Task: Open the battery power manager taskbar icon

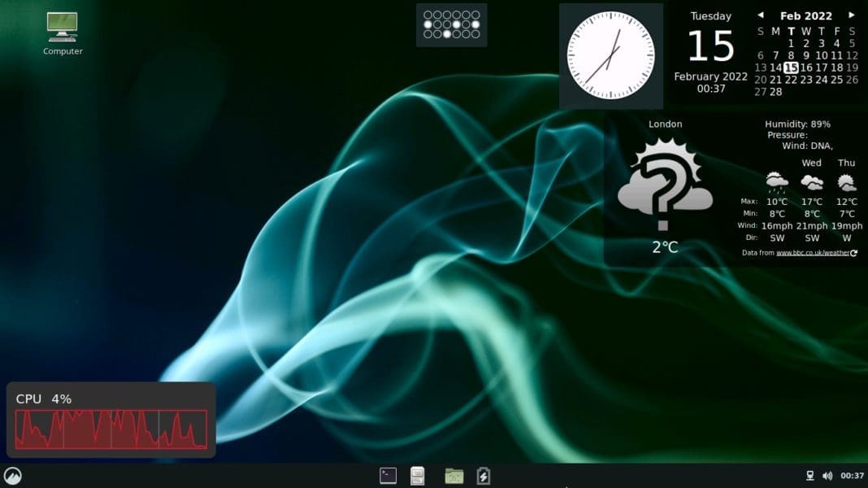Action: click(483, 476)
